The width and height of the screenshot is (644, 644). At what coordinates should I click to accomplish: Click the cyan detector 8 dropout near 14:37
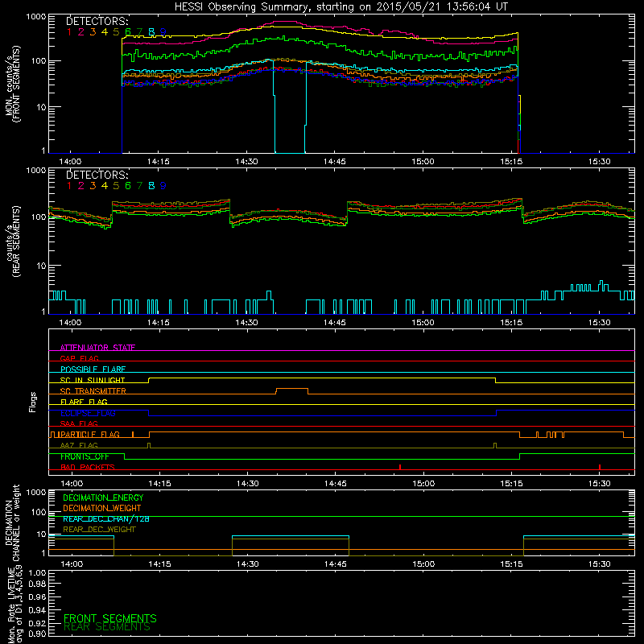pos(290,108)
